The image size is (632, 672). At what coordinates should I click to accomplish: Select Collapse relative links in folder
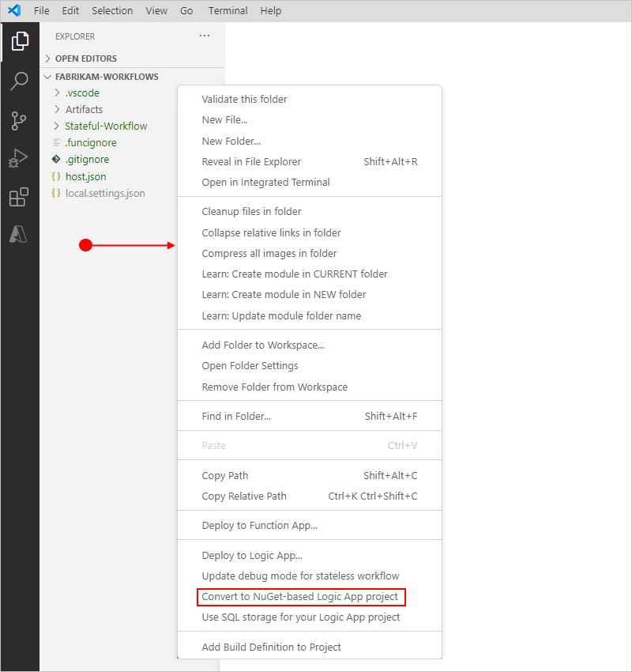(x=310, y=232)
